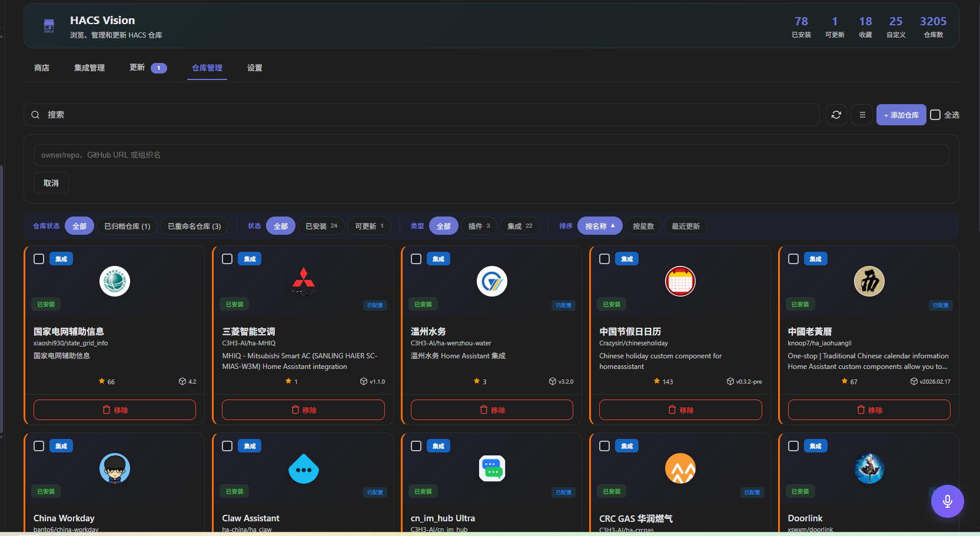Open the 三菱智能空调 Mitsubishi logo
Viewport: 980px width, 536px height.
303,281
